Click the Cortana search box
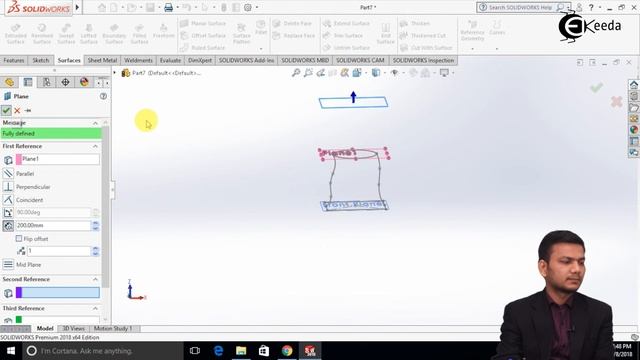The width and height of the screenshot is (640, 360). click(x=102, y=351)
